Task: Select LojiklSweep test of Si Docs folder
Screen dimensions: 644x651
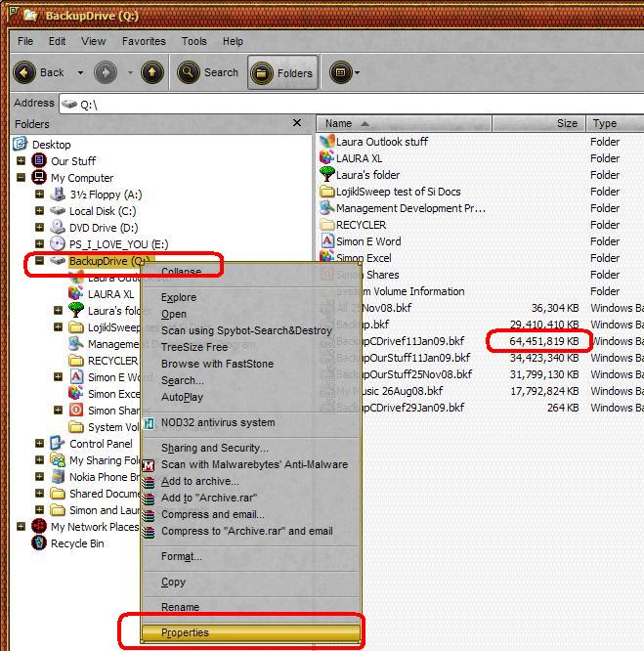Action: [x=399, y=192]
